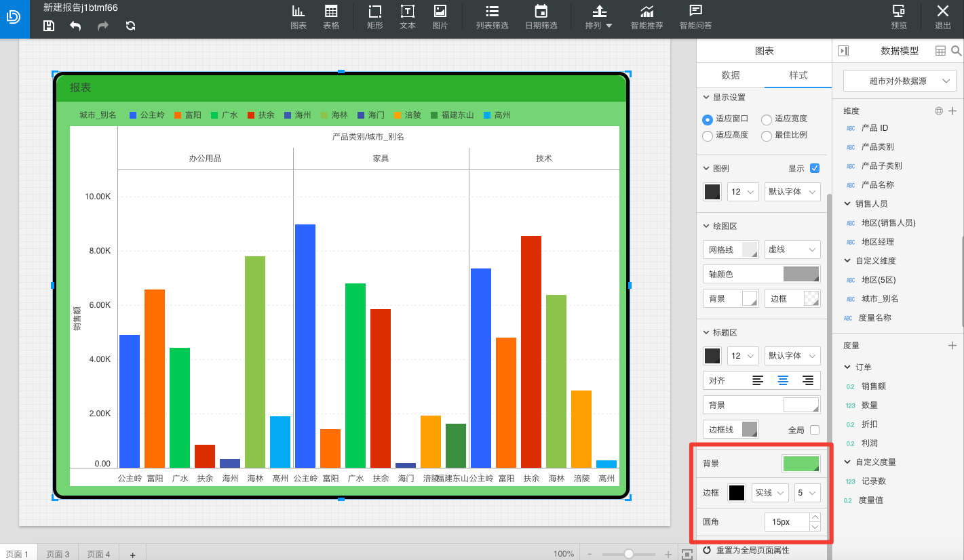Insert a 文本 text box

point(407,18)
